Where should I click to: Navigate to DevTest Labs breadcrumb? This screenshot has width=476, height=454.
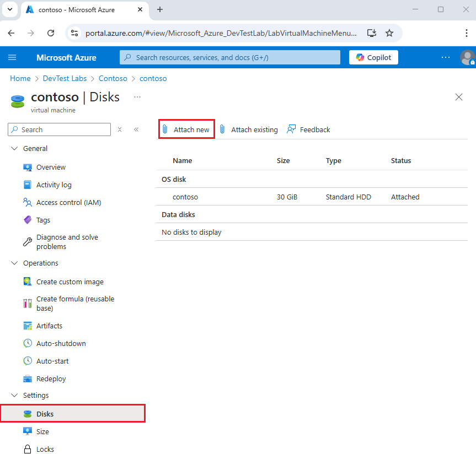pyautogui.click(x=65, y=78)
